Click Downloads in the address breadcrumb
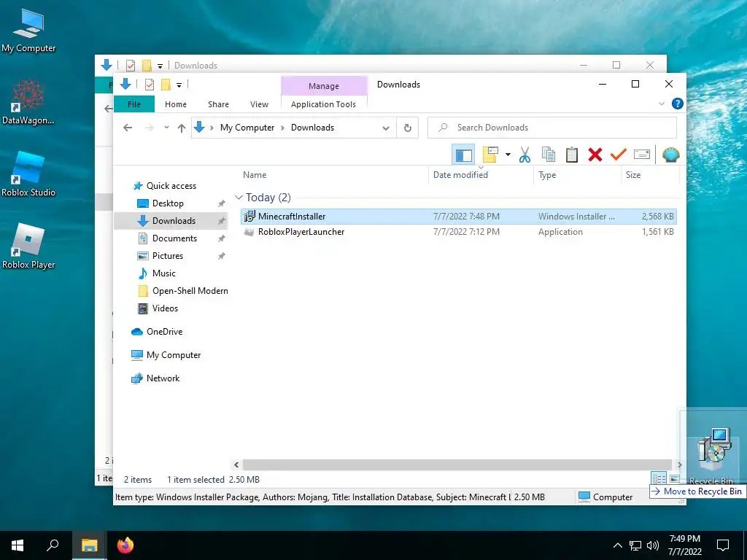747x560 pixels. 312,128
